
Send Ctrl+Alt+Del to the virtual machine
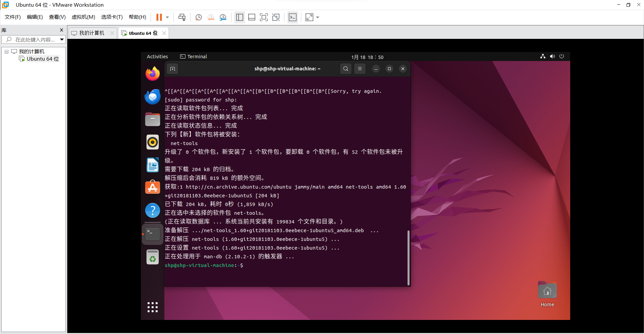181,17
